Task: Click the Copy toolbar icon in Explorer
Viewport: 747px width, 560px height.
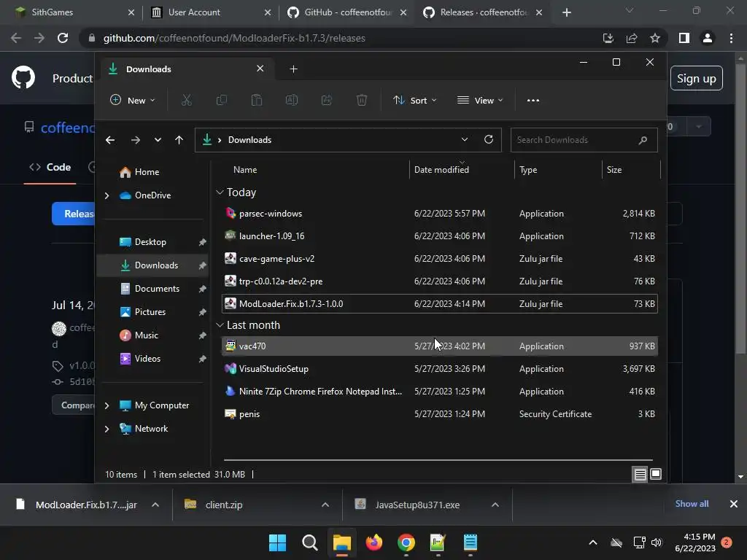Action: [x=222, y=100]
